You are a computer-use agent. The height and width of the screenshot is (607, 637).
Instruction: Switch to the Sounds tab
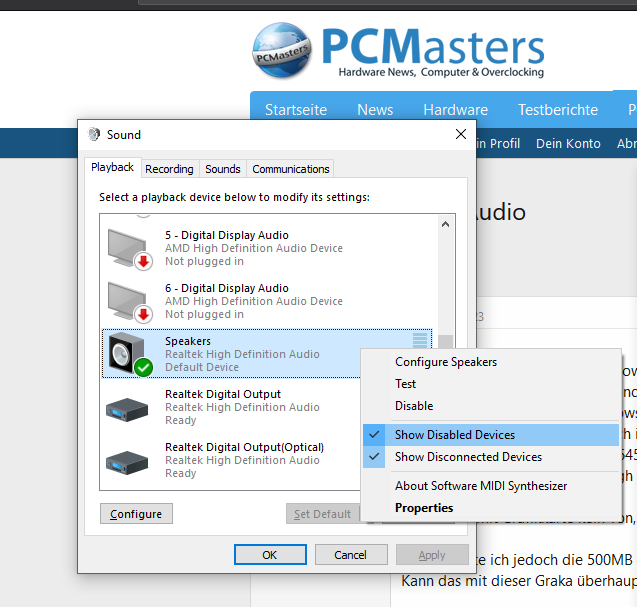(x=223, y=169)
